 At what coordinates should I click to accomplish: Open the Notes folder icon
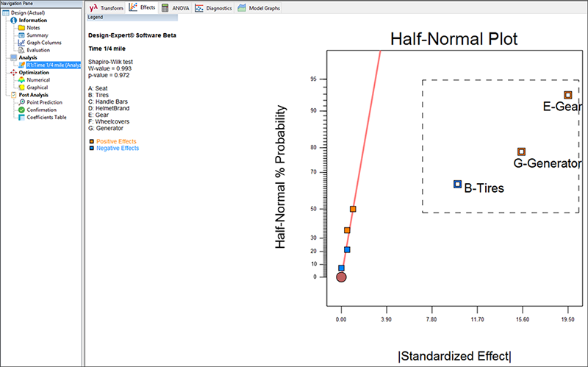21,27
